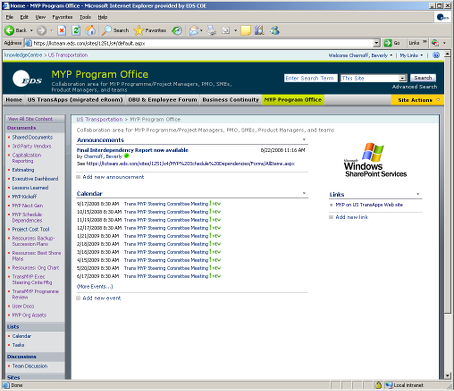The width and height of the screenshot is (454, 391).
Task: Open the Search pane magnifier icon
Action: [107, 31]
